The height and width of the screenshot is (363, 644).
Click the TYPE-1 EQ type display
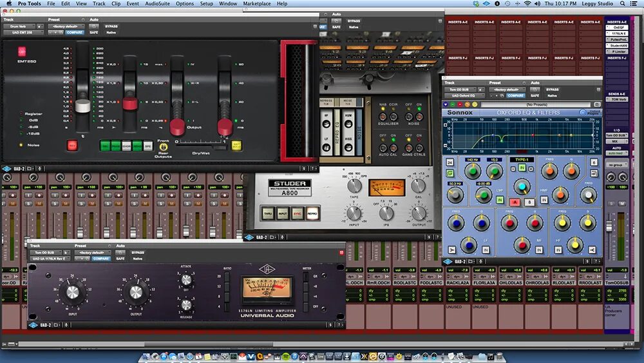522,159
